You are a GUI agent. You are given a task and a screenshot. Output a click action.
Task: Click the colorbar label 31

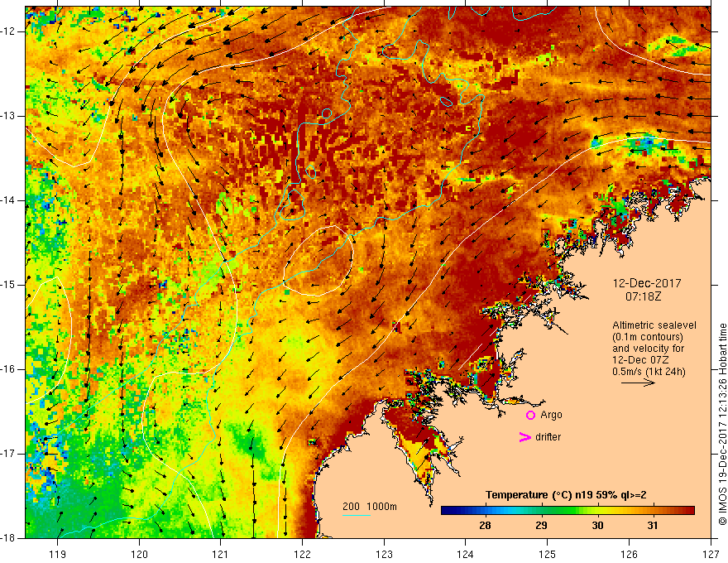coord(653,526)
